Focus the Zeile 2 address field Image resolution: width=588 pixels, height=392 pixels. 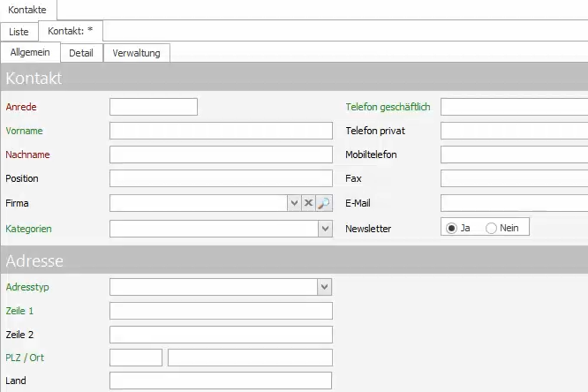(x=221, y=335)
